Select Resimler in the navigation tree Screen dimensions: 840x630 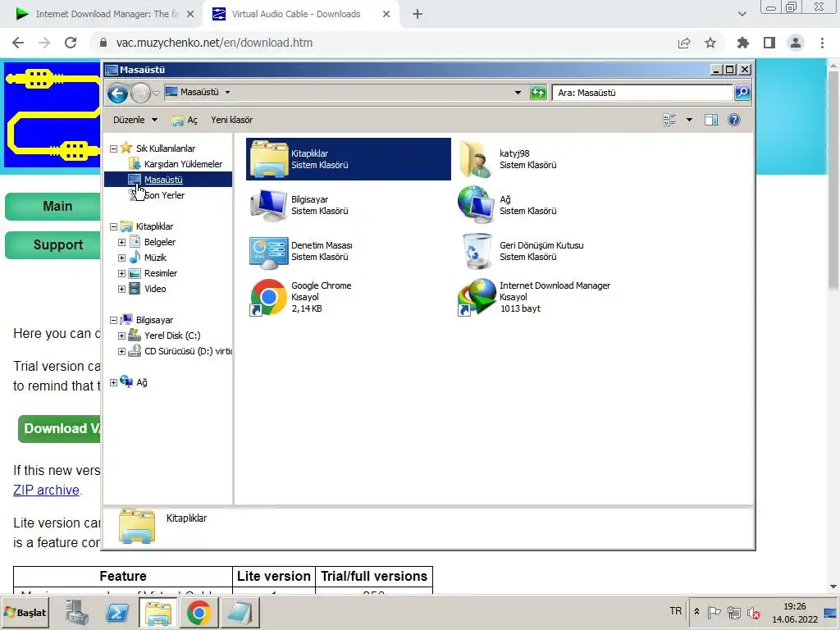coord(160,273)
